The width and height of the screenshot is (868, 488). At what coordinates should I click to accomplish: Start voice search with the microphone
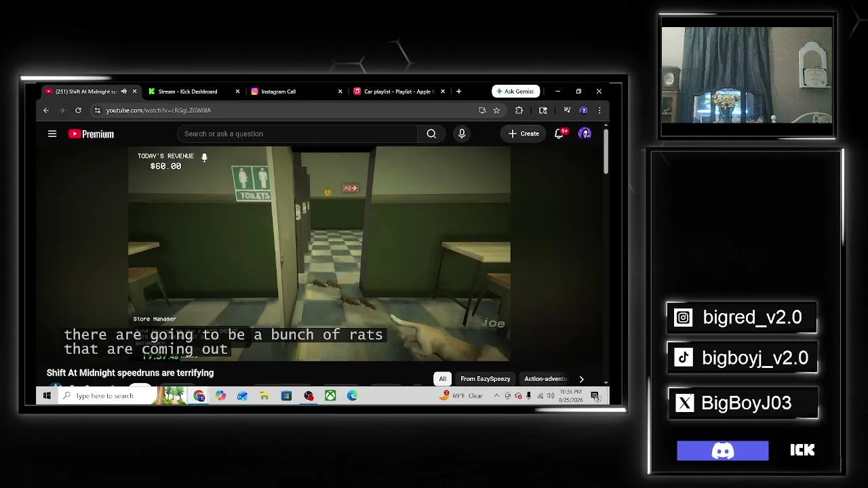pyautogui.click(x=462, y=134)
